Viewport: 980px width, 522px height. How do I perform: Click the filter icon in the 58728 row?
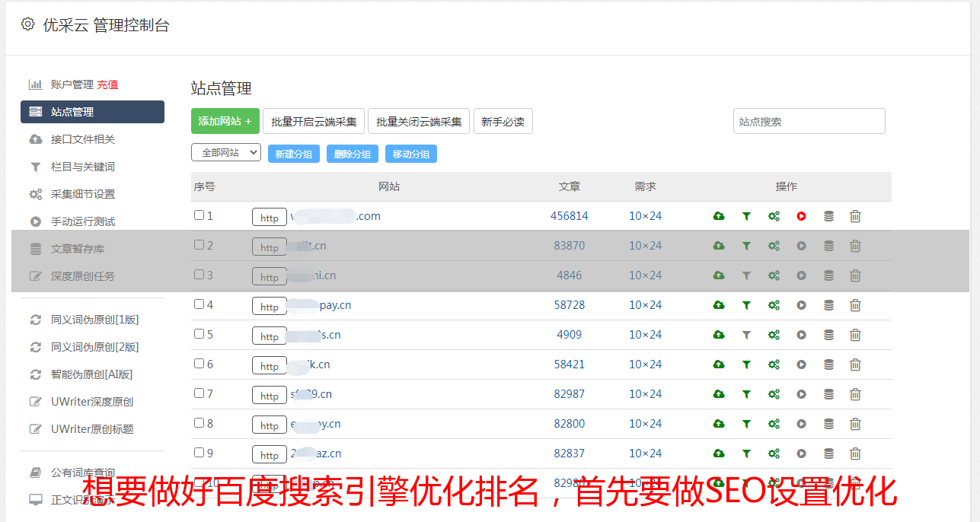coord(746,305)
